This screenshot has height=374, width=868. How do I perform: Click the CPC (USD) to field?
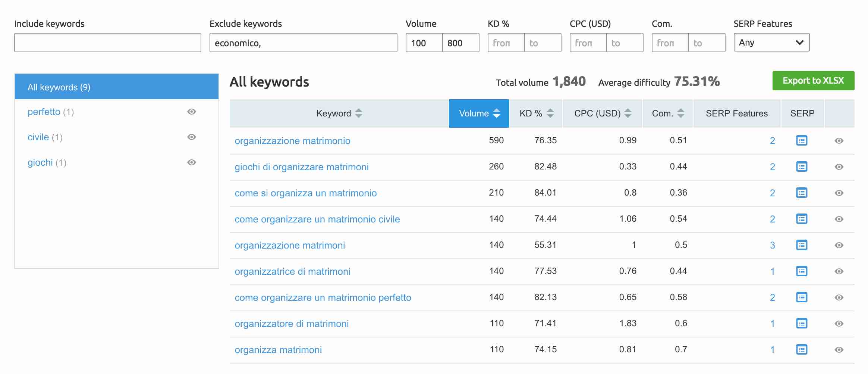point(625,43)
